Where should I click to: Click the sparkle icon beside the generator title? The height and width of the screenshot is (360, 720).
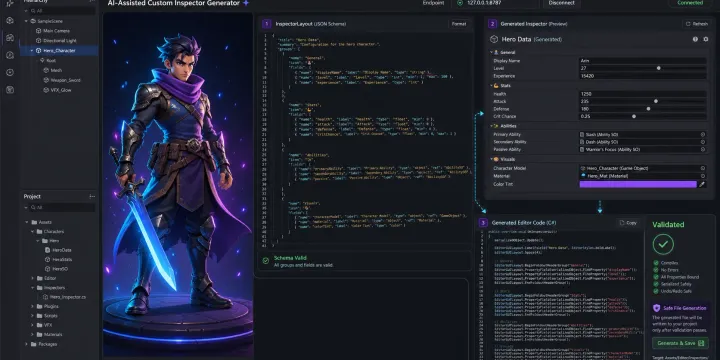click(246, 3)
